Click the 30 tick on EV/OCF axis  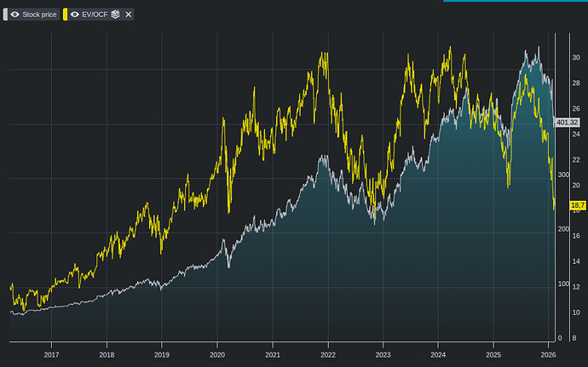[x=576, y=57]
